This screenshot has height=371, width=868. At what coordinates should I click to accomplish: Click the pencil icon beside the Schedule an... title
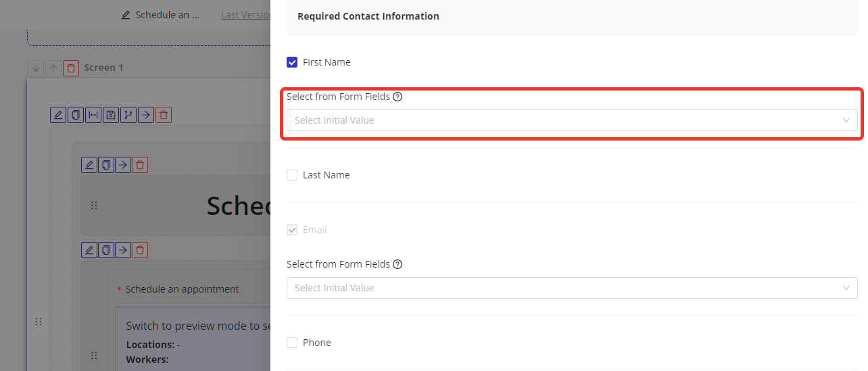[126, 15]
